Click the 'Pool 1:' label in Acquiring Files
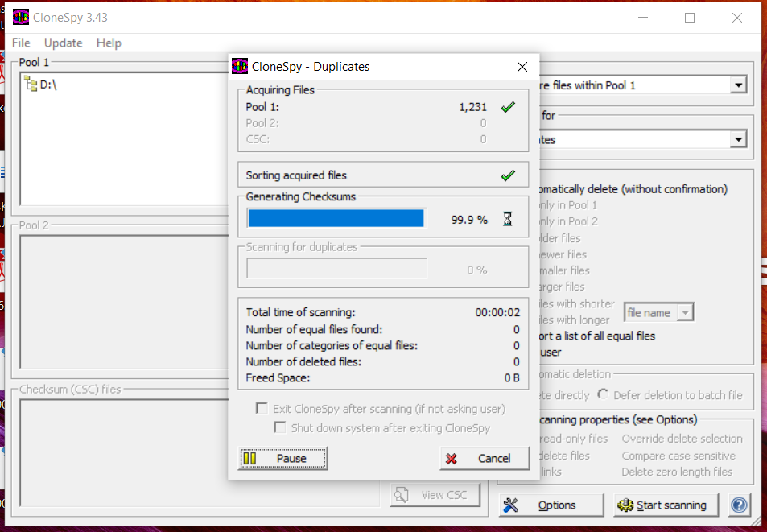This screenshot has height=532, width=767. [x=262, y=107]
